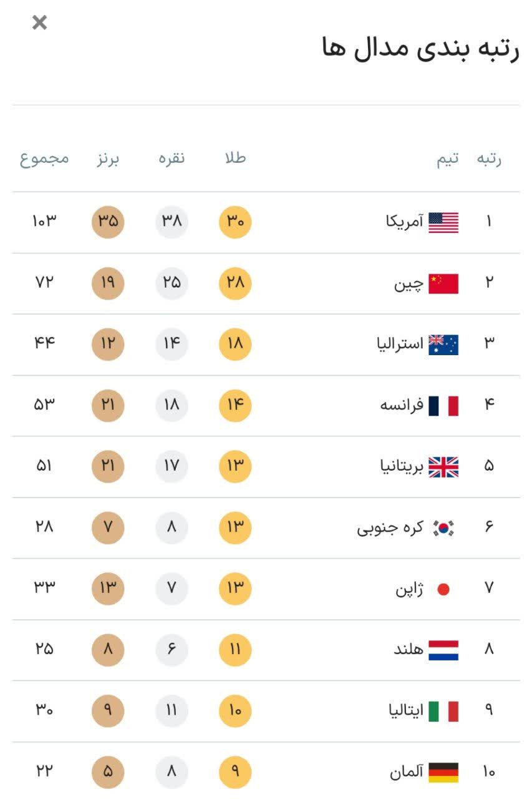532x799 pixels.
Task: Click the Great Britain flag icon
Action: [x=443, y=467]
